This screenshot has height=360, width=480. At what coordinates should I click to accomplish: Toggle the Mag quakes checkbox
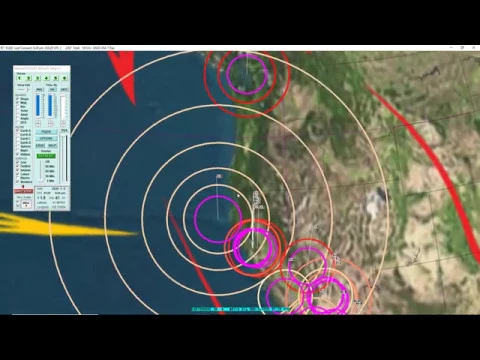[18, 103]
